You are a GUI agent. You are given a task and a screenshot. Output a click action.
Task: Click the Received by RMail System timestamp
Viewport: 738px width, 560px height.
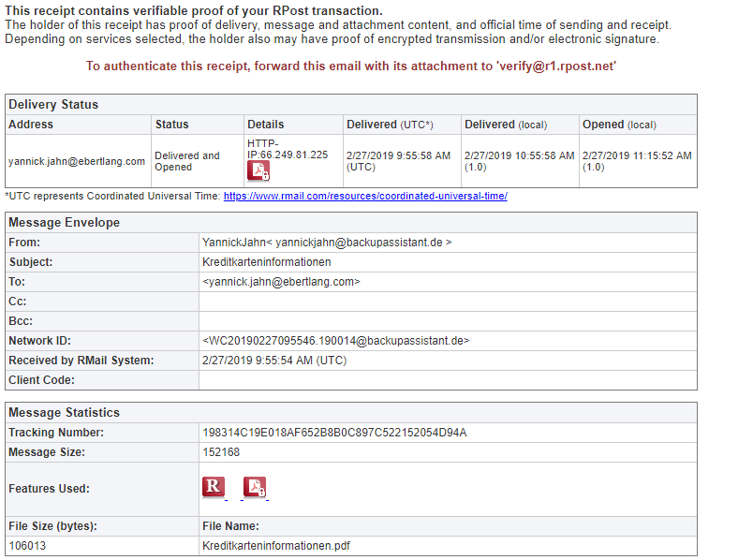pyautogui.click(x=274, y=361)
